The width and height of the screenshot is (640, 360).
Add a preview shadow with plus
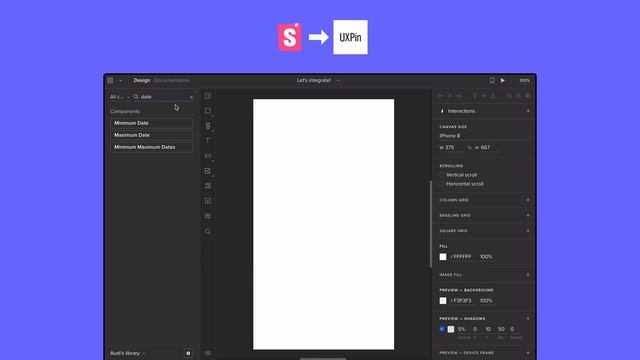click(x=528, y=318)
